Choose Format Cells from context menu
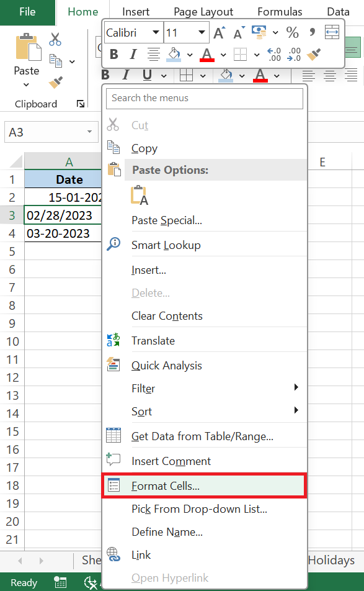Viewport: 364px width, 591px height. pos(205,486)
